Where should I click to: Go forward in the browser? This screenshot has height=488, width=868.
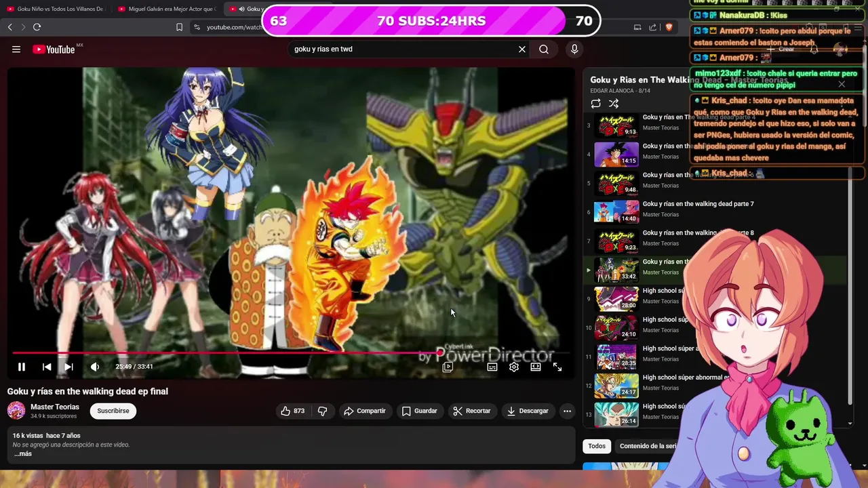pos(23,27)
